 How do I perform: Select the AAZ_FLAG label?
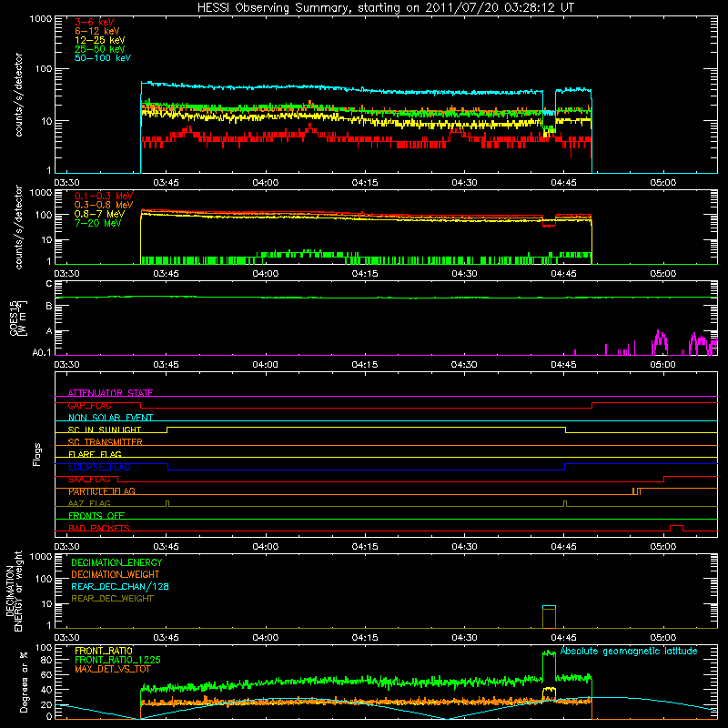[x=89, y=503]
